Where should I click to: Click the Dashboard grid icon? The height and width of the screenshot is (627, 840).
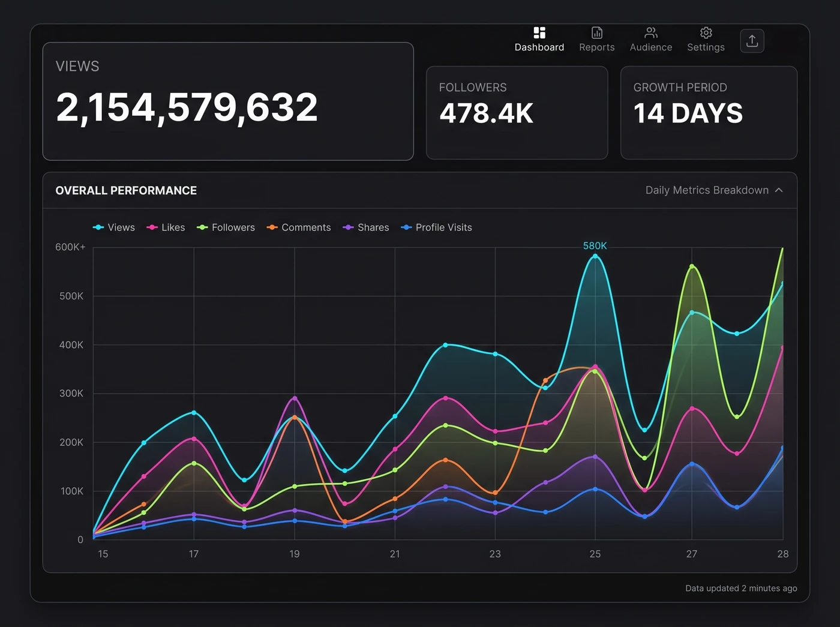[539, 32]
